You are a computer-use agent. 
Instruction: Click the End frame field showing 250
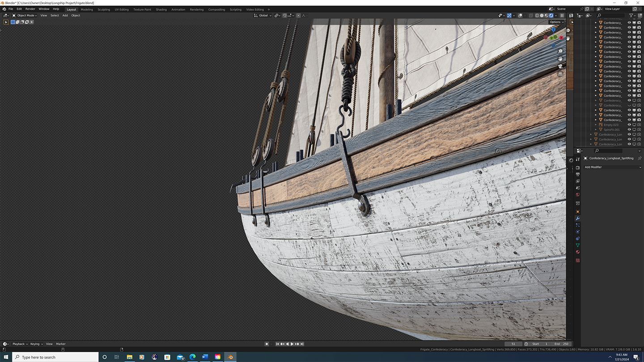point(562,344)
